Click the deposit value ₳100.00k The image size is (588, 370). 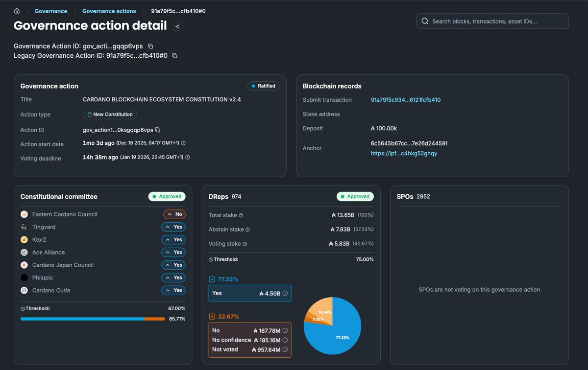[384, 129]
